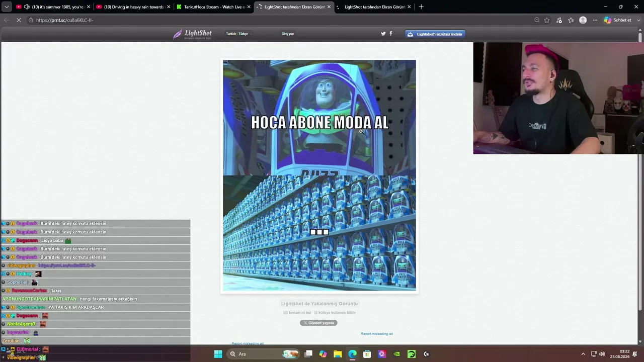
Task: Open Lightshot's Twitter bird icon
Action: point(383,34)
